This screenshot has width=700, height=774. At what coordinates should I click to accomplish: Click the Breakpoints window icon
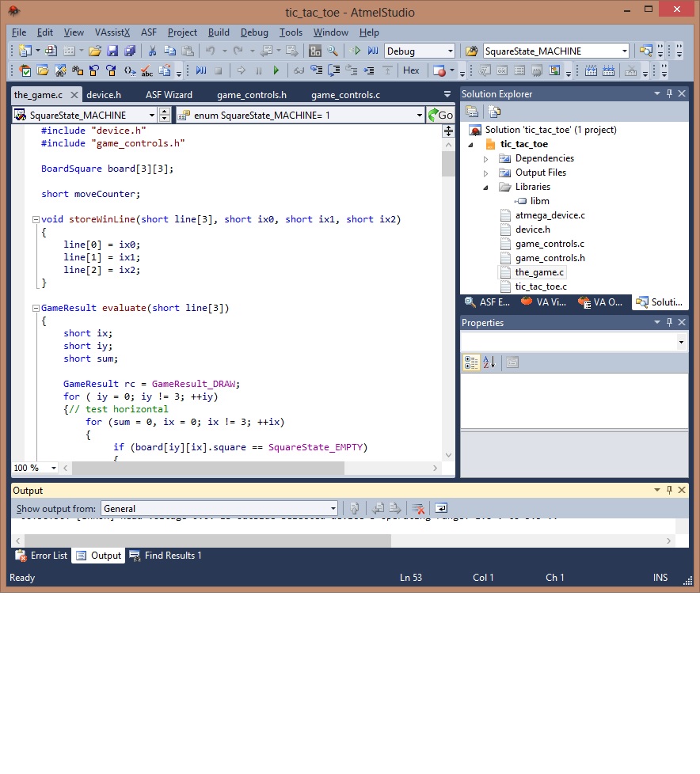tap(439, 70)
